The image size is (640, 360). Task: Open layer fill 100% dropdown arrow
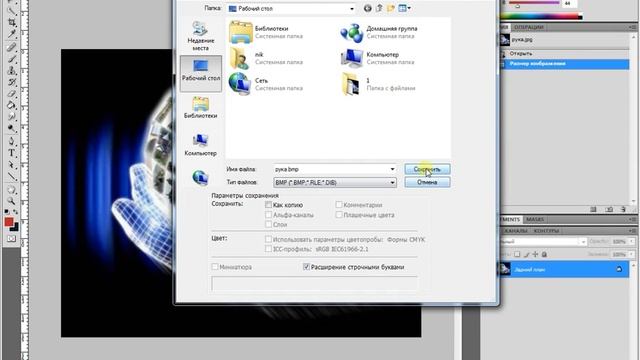tap(632, 254)
